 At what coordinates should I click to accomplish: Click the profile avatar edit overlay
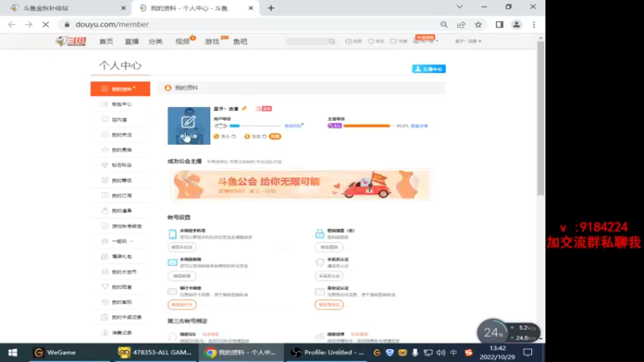(x=189, y=125)
